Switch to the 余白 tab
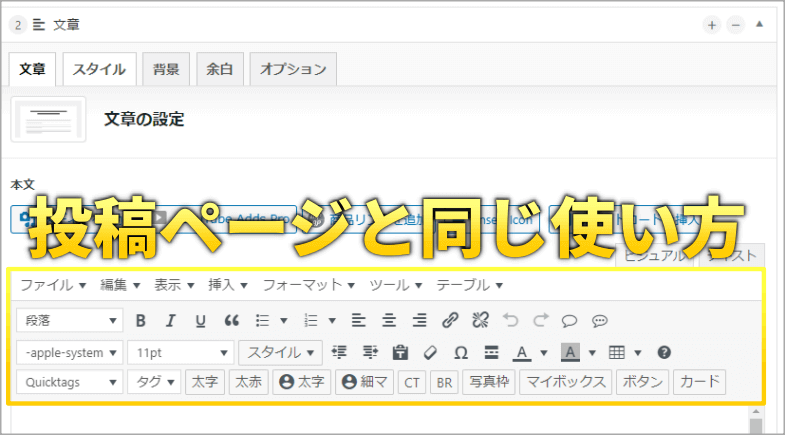Viewport: 785px width, 435px height. [220, 69]
